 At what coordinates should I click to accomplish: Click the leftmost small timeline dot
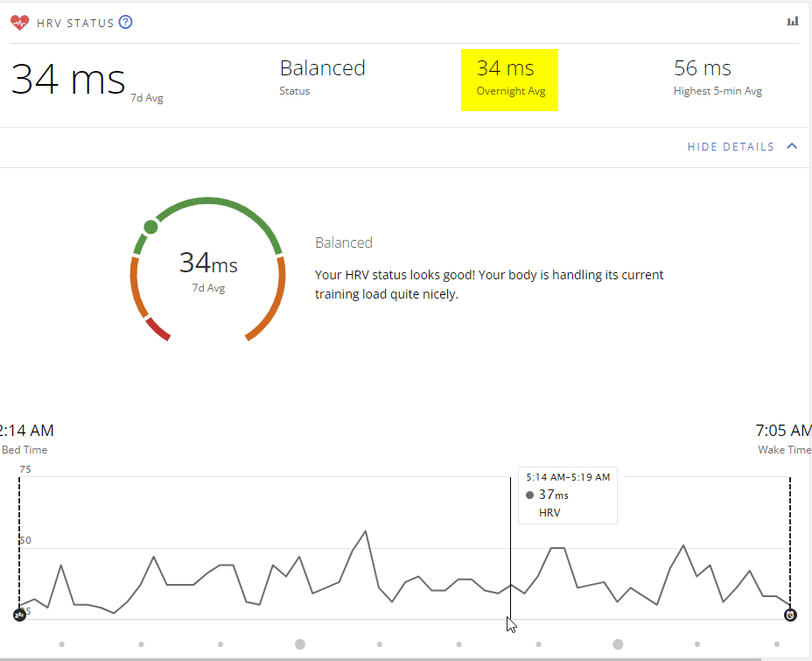point(61,644)
